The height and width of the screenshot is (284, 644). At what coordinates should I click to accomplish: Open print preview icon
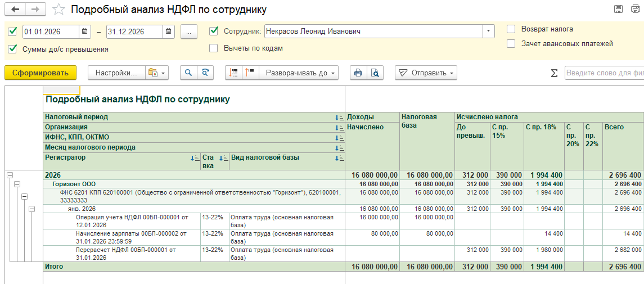[x=374, y=73]
